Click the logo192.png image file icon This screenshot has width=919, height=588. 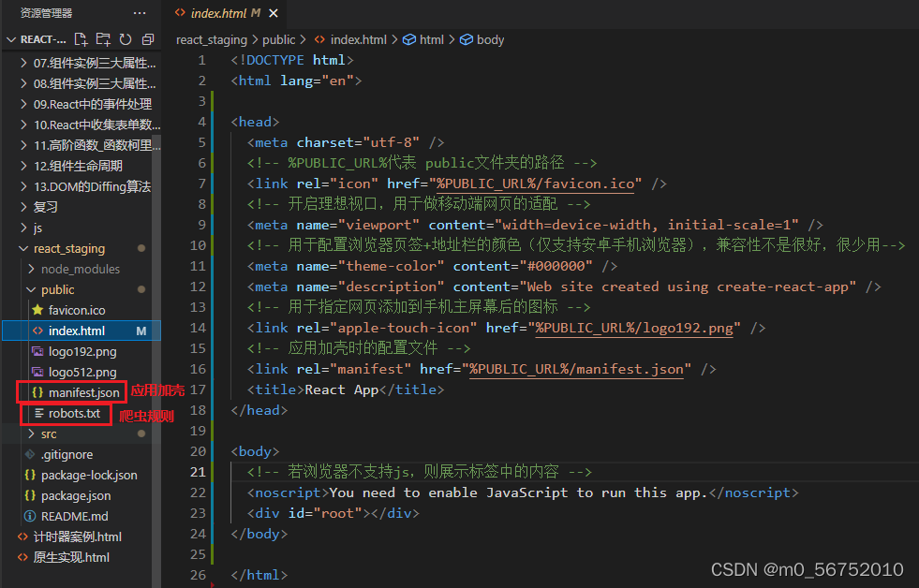tap(38, 351)
